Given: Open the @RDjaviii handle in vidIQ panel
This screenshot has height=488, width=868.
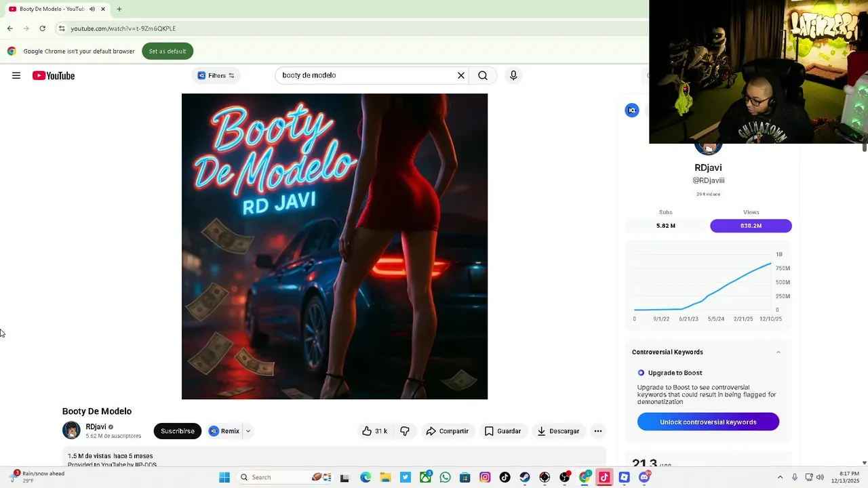Looking at the screenshot, I should pos(708,180).
